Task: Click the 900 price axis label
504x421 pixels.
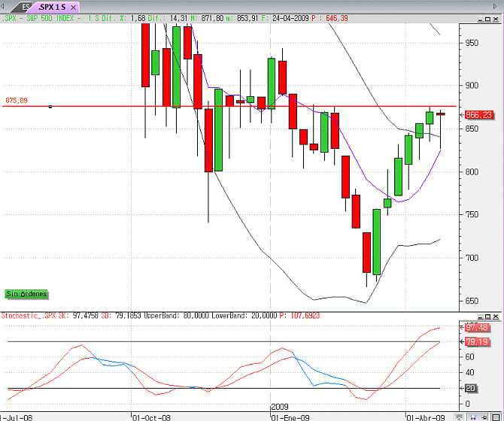Action: tap(472, 86)
